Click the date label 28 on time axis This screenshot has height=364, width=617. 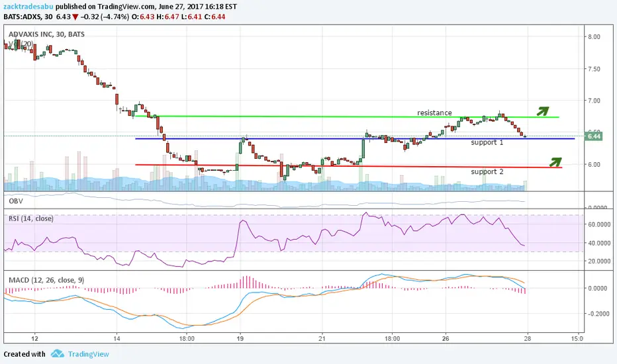(528, 338)
